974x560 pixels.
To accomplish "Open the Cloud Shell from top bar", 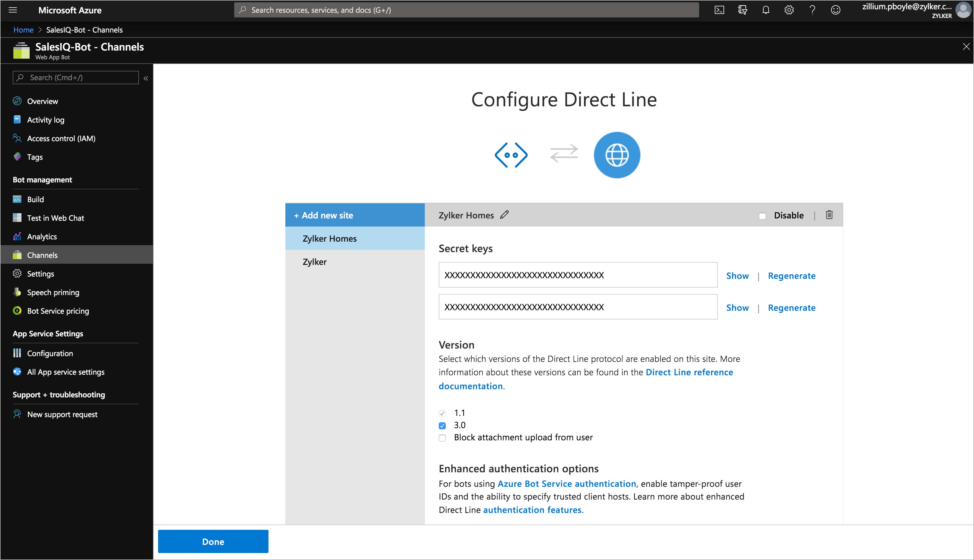I will tap(719, 10).
